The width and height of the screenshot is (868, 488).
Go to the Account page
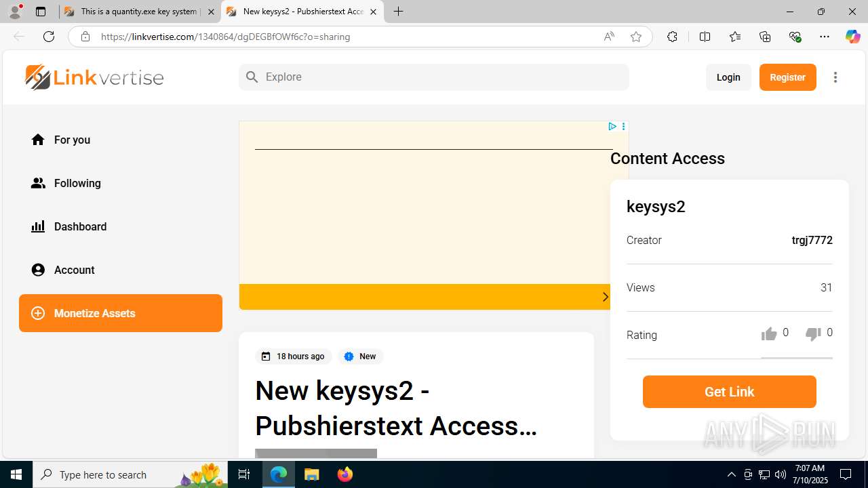[x=74, y=270]
